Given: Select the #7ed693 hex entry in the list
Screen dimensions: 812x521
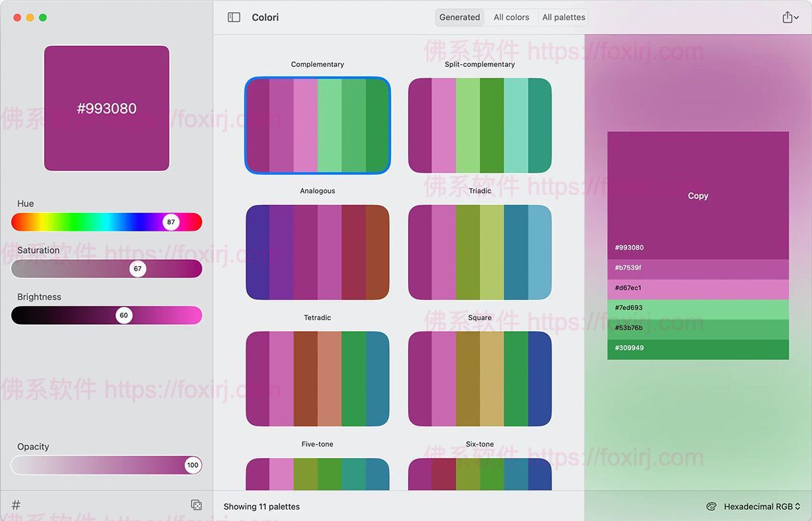Looking at the screenshot, I should click(x=698, y=307).
